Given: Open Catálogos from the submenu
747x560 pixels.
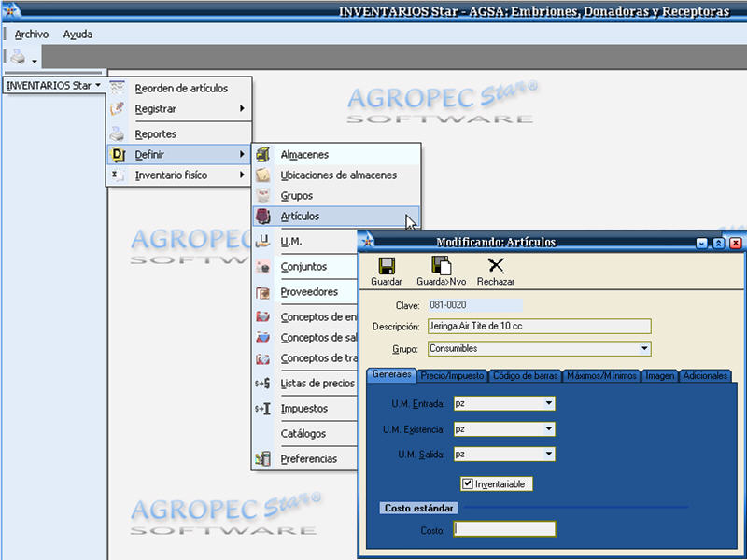Looking at the screenshot, I should 306,433.
